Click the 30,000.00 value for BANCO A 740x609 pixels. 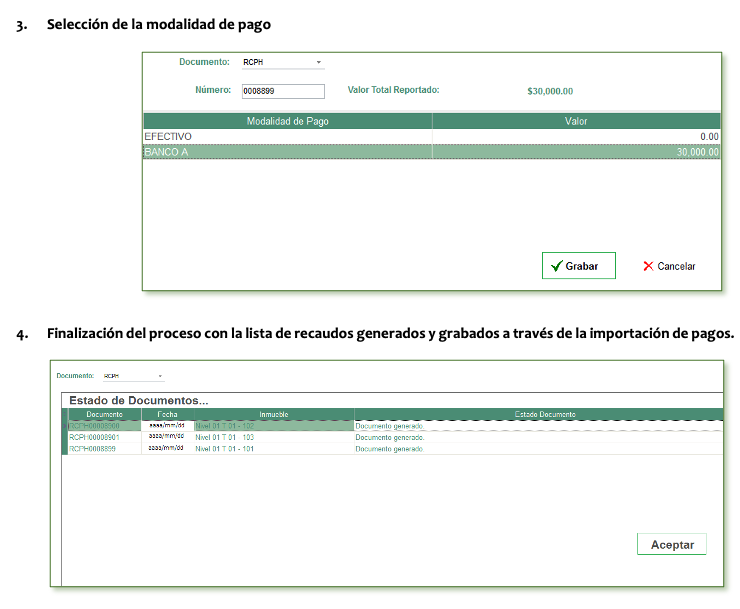pos(698,152)
